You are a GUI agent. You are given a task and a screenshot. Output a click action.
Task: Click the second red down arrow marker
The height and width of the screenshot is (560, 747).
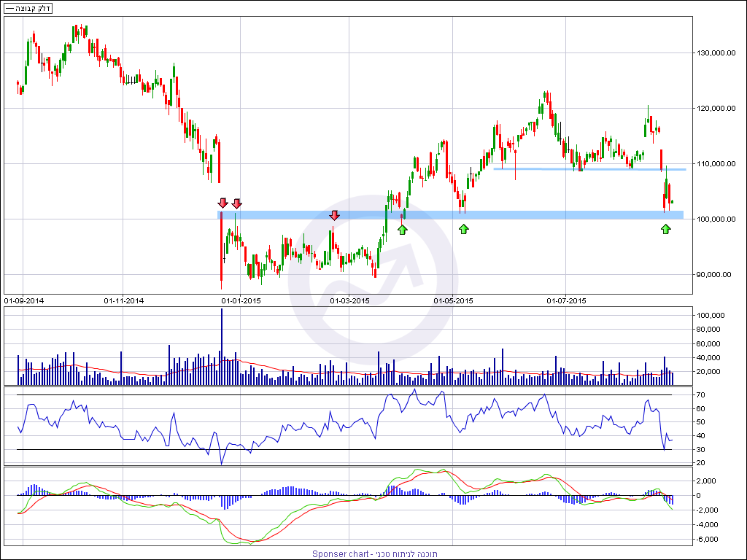(x=236, y=202)
